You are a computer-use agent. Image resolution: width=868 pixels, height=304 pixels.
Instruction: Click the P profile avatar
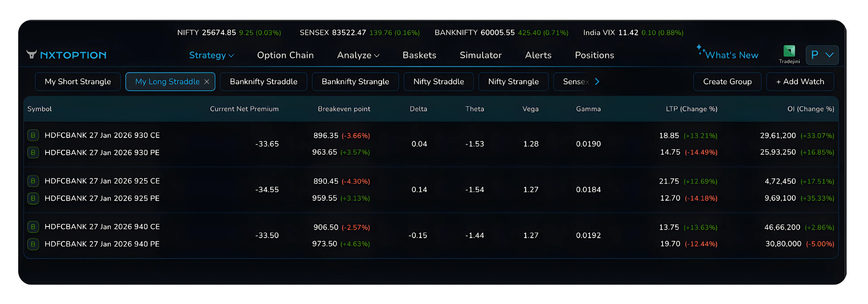(815, 55)
